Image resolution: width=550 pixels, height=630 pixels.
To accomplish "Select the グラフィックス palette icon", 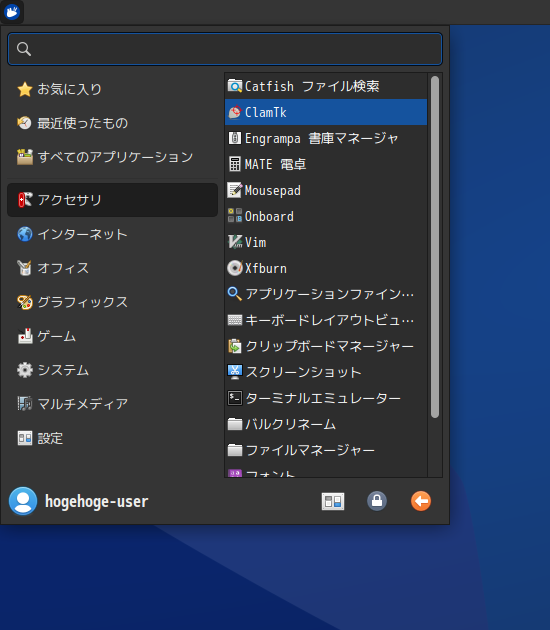I will [25, 302].
